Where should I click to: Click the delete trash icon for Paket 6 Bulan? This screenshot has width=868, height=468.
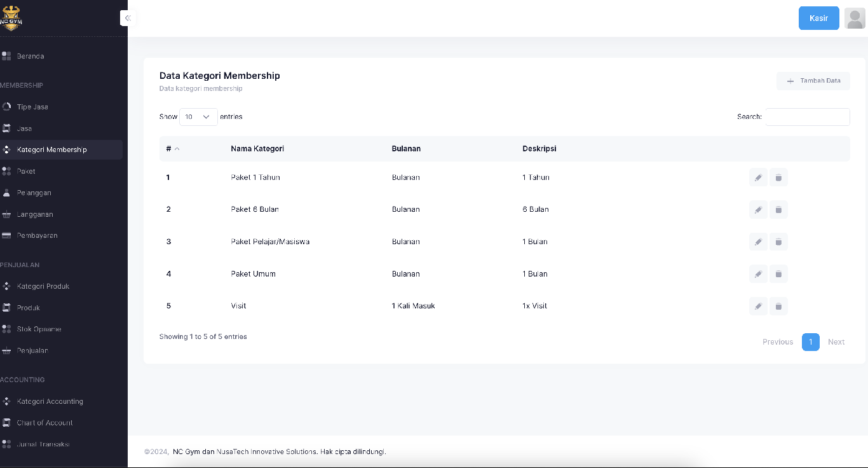coord(778,209)
